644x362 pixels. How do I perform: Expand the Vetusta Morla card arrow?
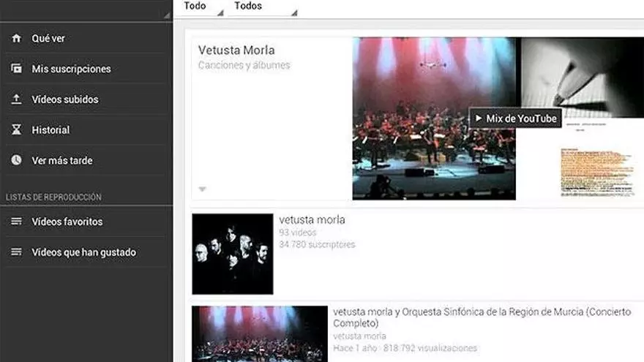[203, 189]
